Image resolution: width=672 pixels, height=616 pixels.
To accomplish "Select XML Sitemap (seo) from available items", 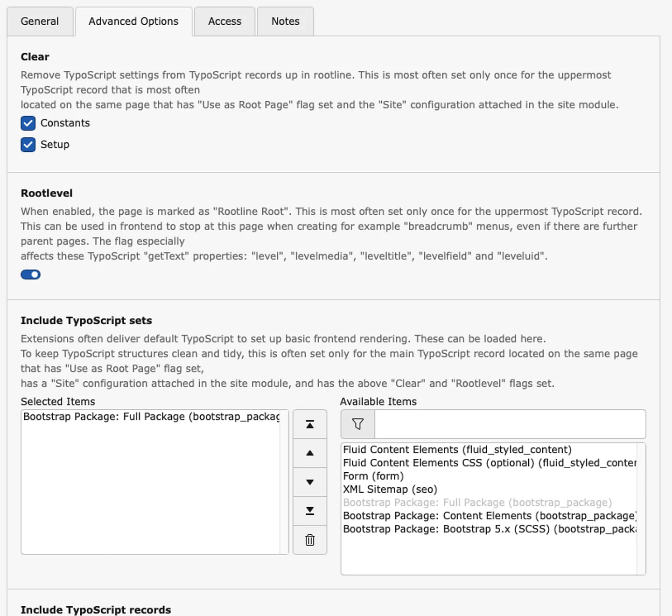I will pos(390,490).
